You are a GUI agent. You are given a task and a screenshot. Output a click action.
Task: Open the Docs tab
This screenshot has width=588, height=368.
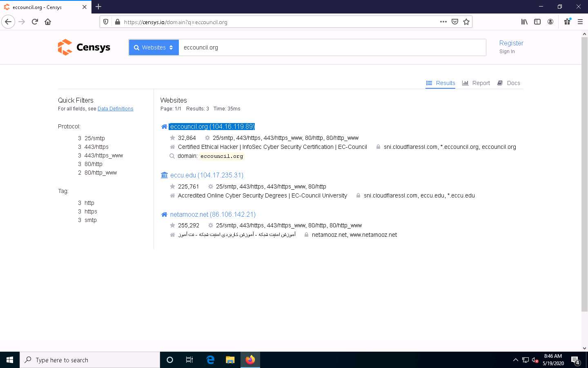coord(508,83)
